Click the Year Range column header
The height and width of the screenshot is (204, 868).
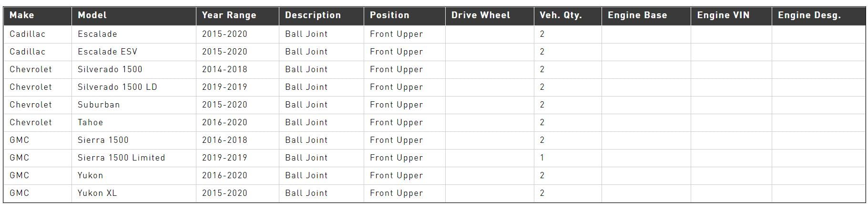[229, 15]
